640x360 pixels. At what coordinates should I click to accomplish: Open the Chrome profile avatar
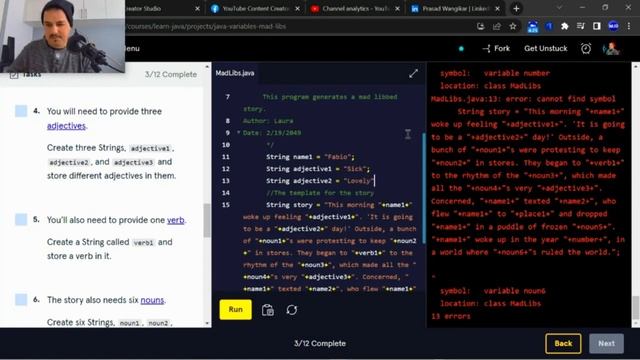[x=613, y=26]
